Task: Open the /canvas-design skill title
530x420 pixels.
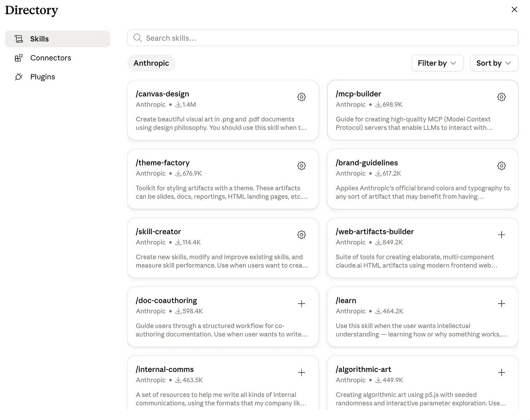Action: pos(162,94)
